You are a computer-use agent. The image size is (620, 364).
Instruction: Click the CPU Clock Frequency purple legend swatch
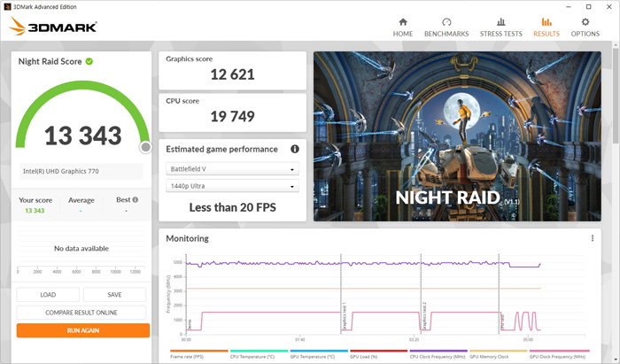click(438, 351)
